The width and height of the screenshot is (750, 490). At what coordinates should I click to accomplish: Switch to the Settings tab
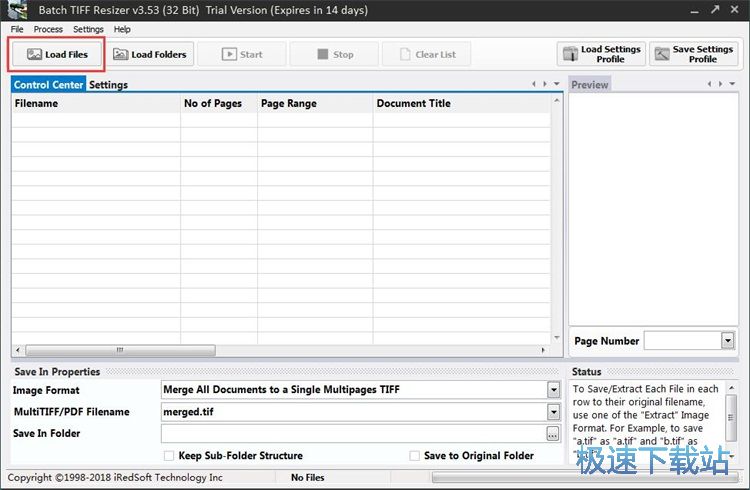[x=108, y=85]
